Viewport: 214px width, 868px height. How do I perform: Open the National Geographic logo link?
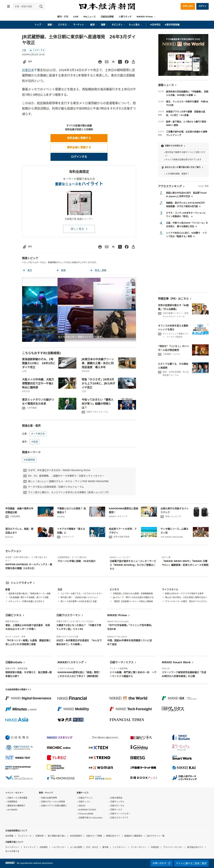point(56,767)
